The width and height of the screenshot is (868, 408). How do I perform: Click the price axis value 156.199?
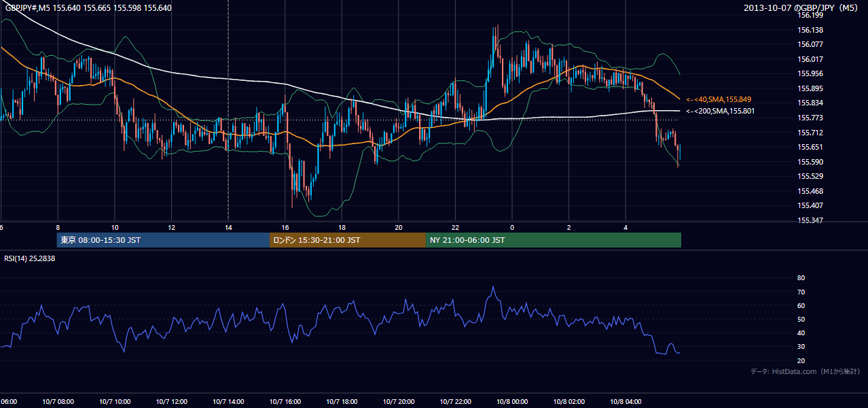coord(810,15)
